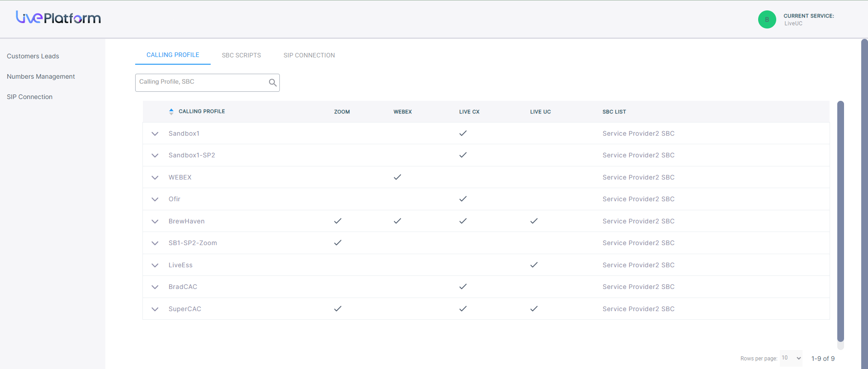This screenshot has width=868, height=369.
Task: Switch to the SBC Scripts tab
Action: tap(241, 55)
